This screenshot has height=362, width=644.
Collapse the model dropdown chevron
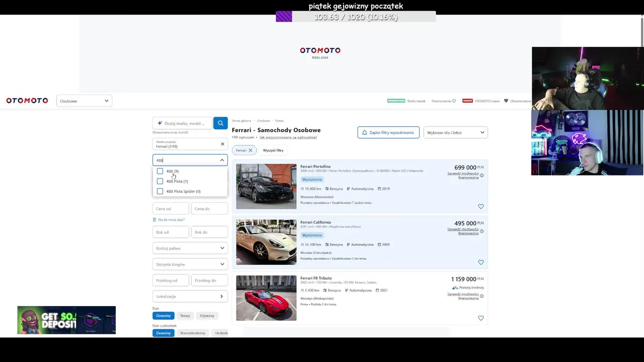222,160
